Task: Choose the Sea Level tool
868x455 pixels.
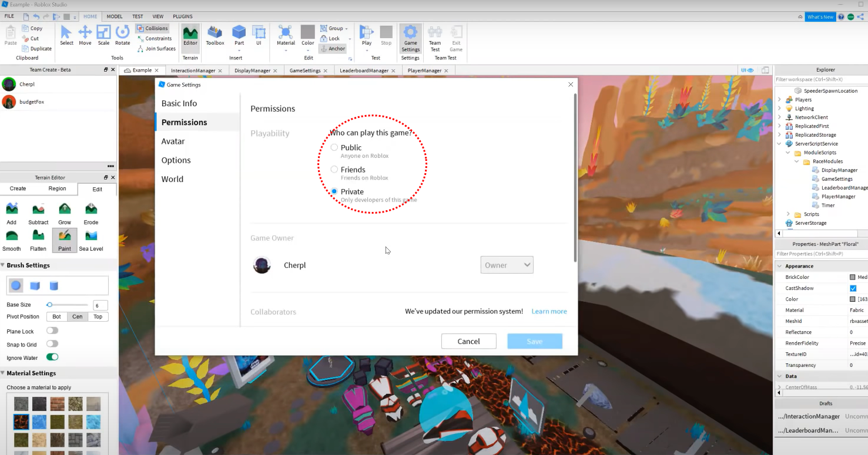Action: click(91, 240)
